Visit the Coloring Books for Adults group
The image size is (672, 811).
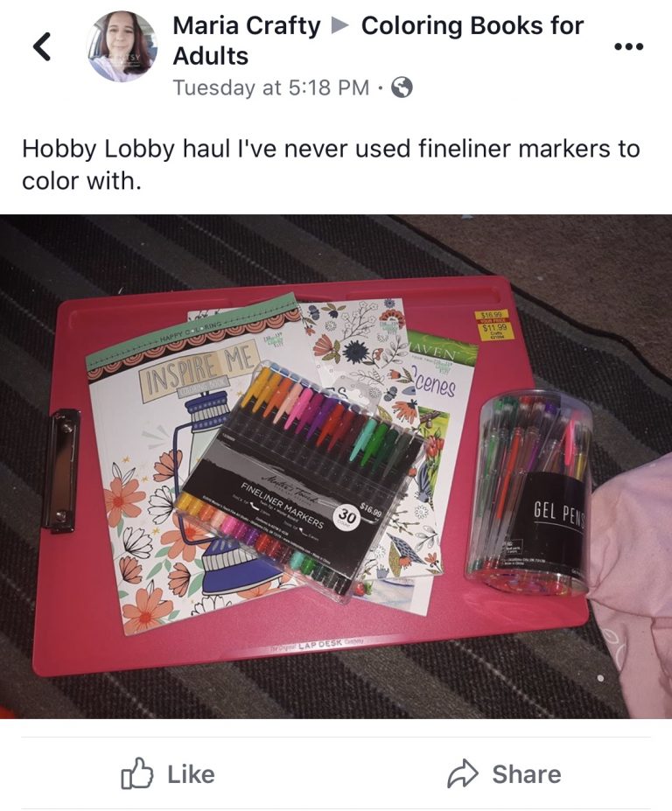(378, 41)
